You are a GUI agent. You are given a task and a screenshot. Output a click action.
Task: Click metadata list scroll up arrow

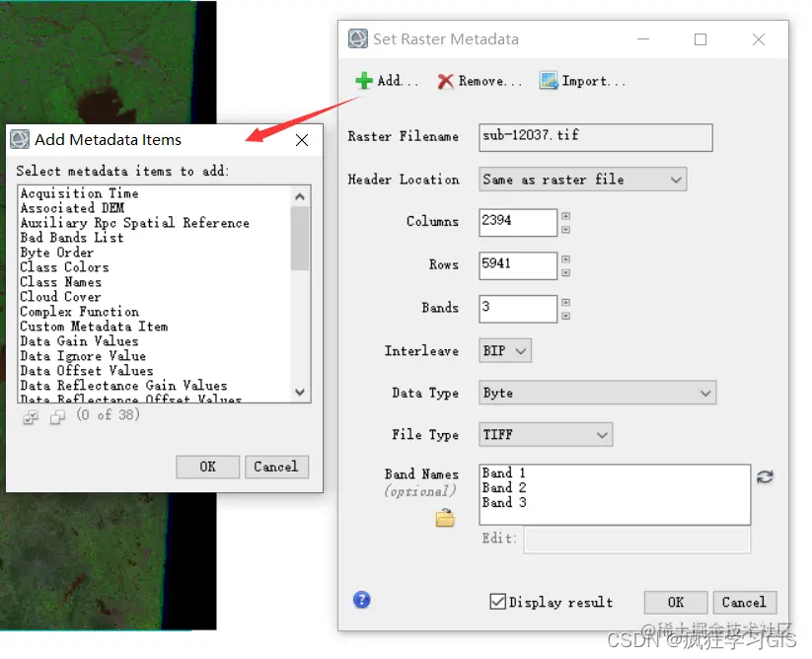(x=300, y=196)
